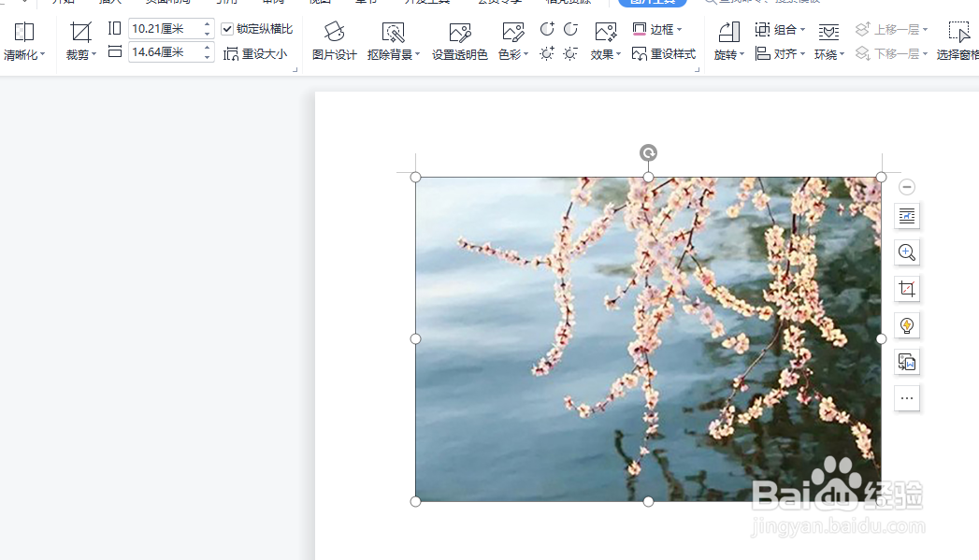Open layout options in floating picture toolbar
This screenshot has height=560, width=979.
[907, 216]
